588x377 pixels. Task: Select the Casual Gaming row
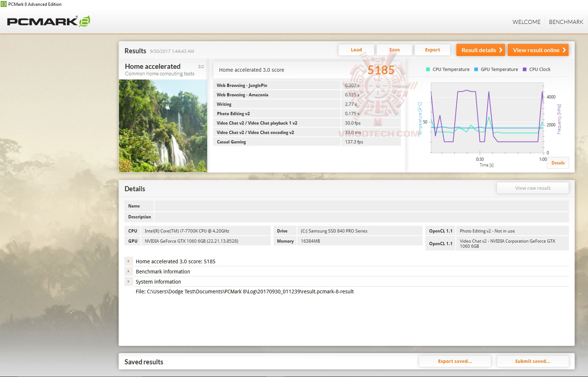click(307, 142)
